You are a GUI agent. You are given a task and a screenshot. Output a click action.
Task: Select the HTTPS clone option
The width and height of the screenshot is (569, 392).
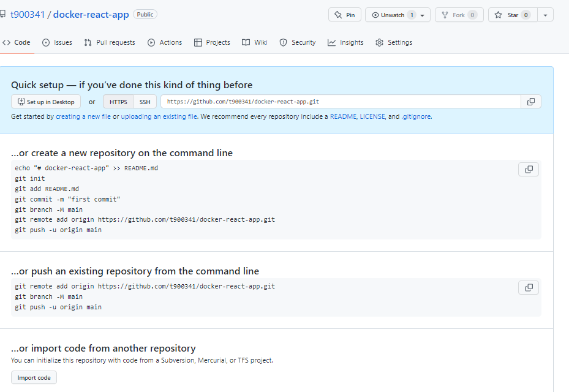118,102
